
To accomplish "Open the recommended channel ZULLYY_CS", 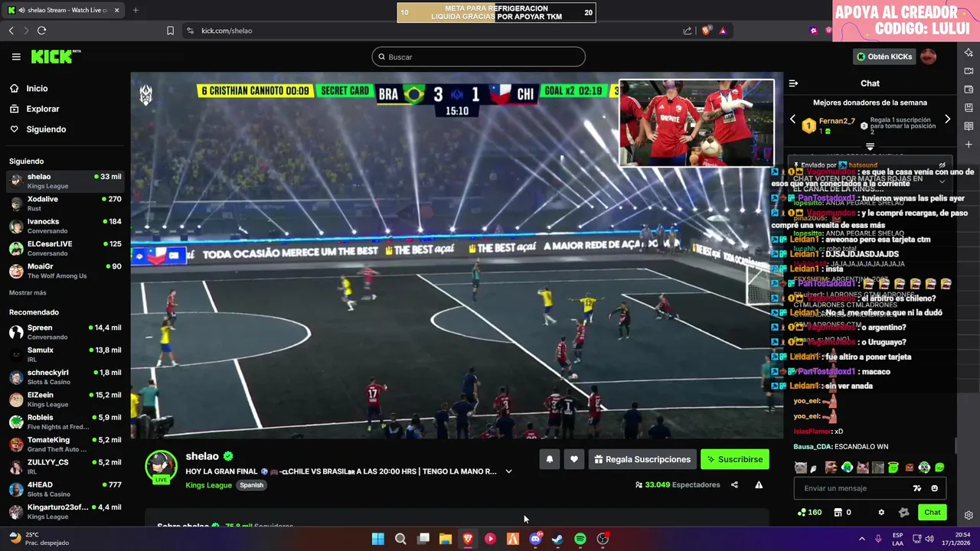I will point(65,466).
